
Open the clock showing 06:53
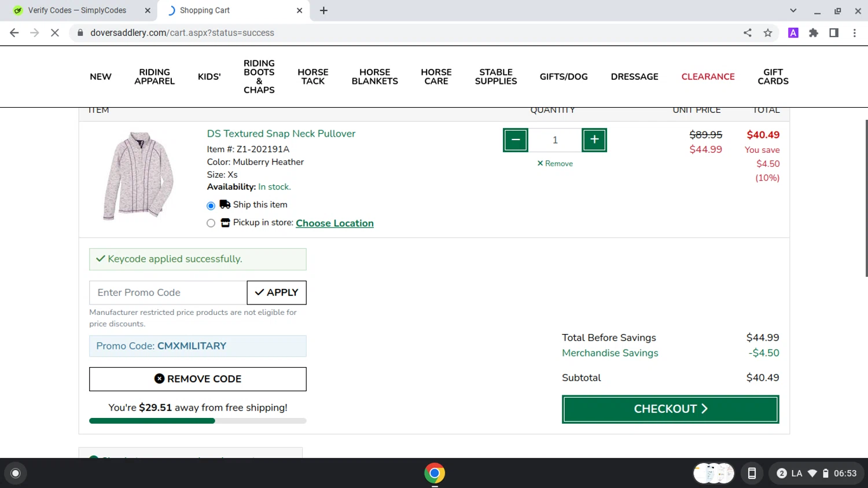point(845,474)
